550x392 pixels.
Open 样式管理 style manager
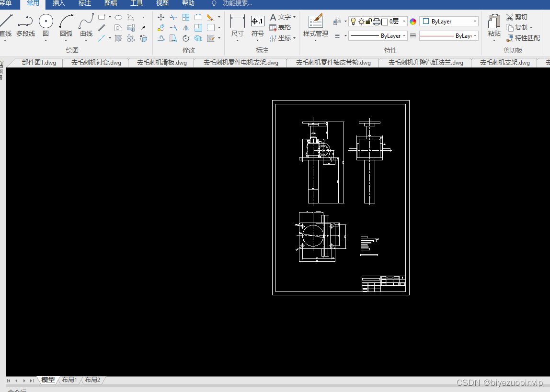(x=315, y=25)
